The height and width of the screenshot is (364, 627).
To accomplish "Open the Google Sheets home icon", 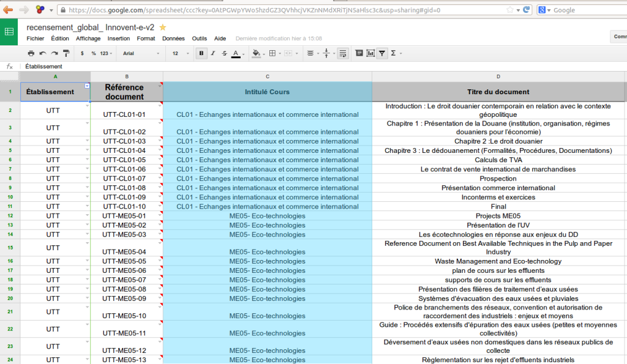I will [x=9, y=32].
